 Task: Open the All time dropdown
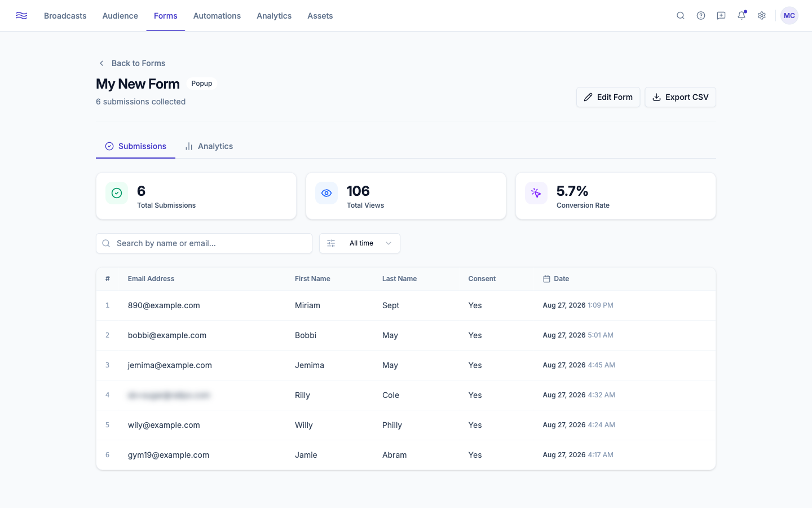tap(360, 243)
